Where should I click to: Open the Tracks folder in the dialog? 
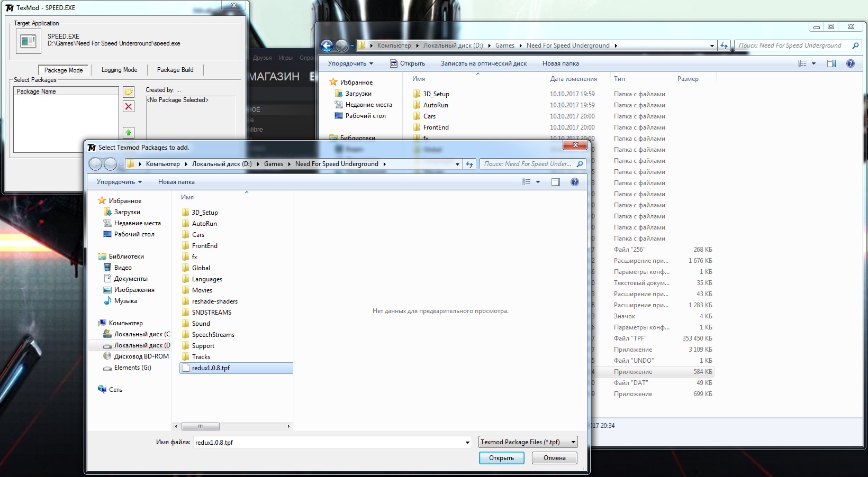pos(201,357)
